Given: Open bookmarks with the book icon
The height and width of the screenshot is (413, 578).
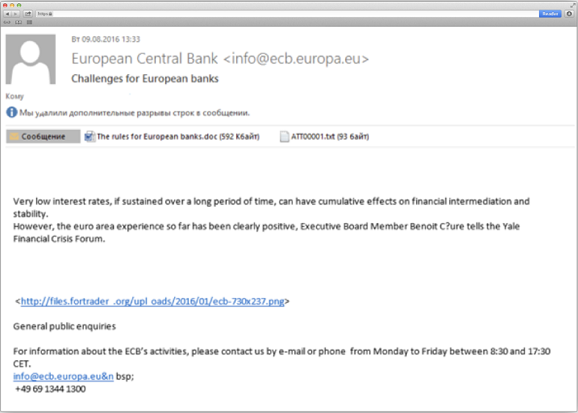Looking at the screenshot, I should point(18,22).
